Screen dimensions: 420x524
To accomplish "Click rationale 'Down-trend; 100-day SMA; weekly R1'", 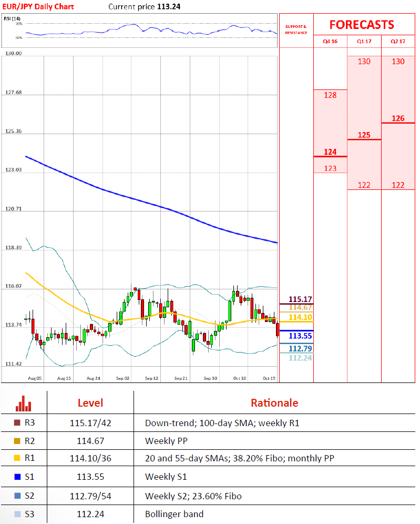I will [222, 424].
